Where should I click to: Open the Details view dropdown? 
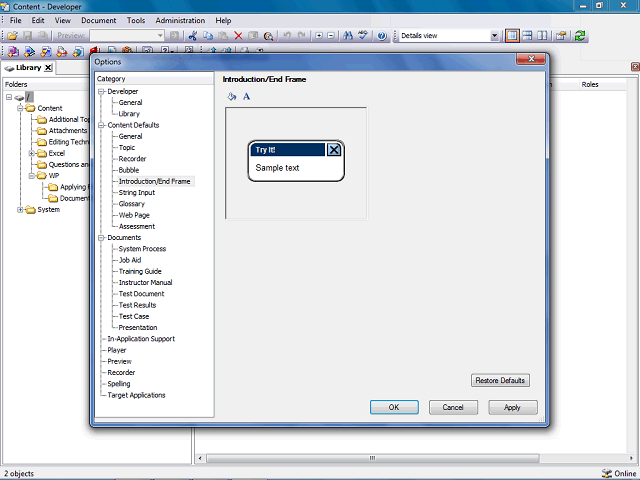point(494,36)
